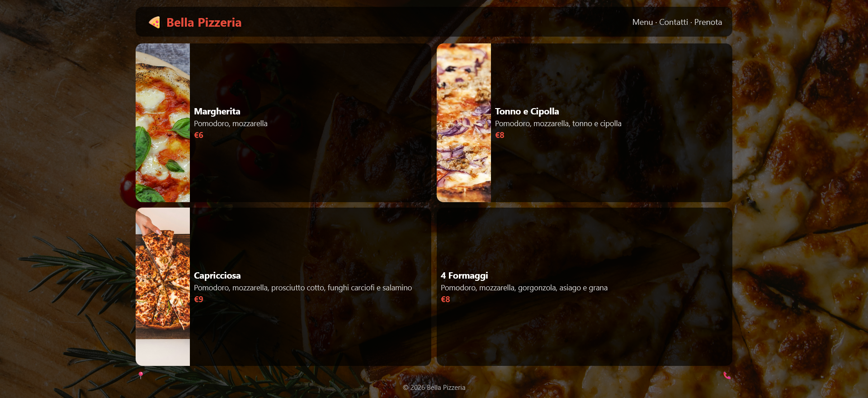This screenshot has height=398, width=868.
Task: Click the 4 Formaggi title
Action: [464, 275]
